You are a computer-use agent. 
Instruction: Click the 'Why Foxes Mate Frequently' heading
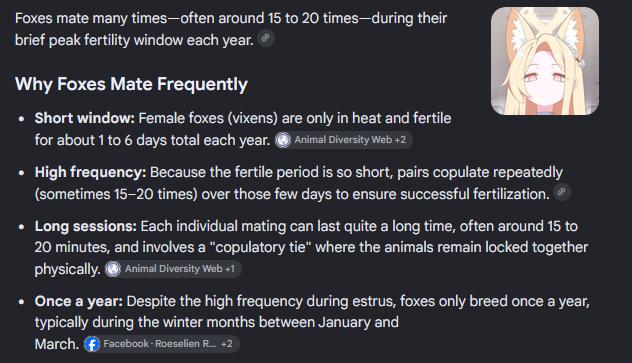(131, 84)
